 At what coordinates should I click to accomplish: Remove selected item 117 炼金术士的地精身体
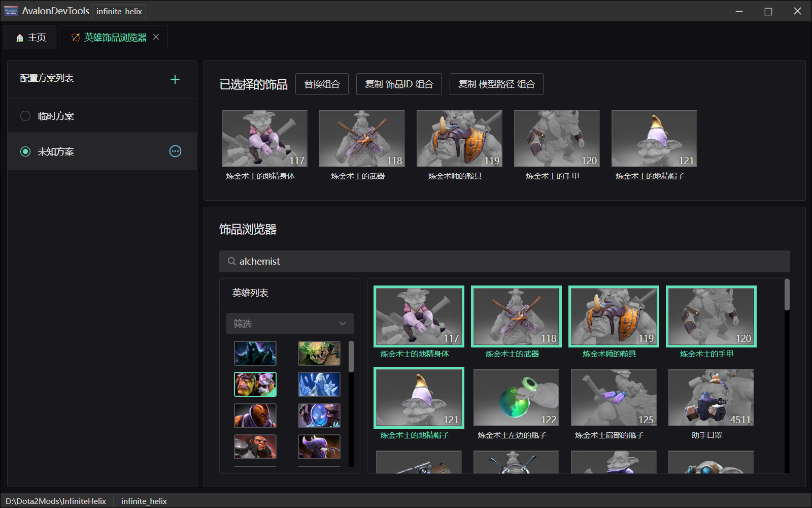[x=264, y=139]
